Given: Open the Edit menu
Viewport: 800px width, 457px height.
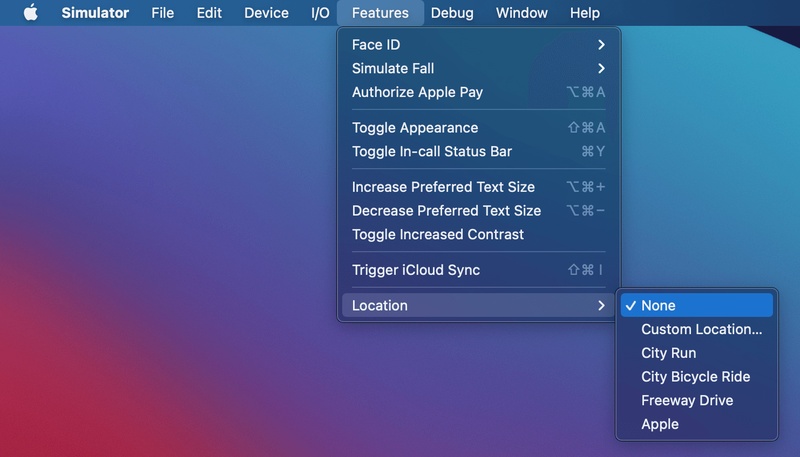Looking at the screenshot, I should (209, 13).
